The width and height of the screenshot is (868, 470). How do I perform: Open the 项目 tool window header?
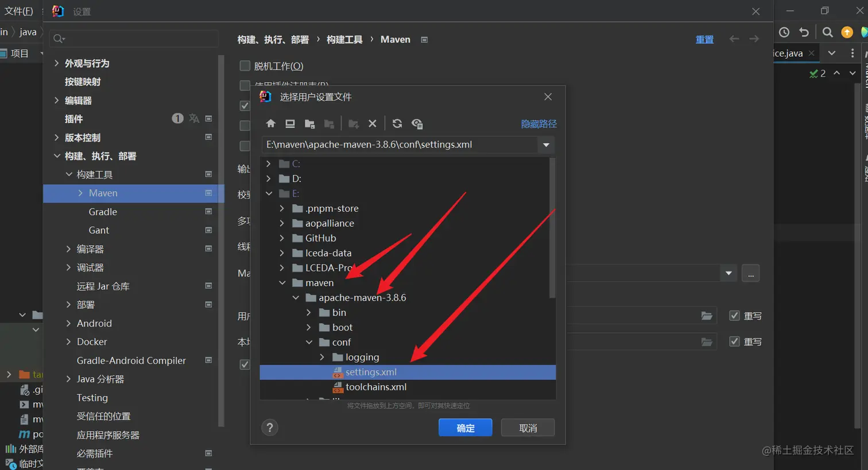[x=20, y=53]
